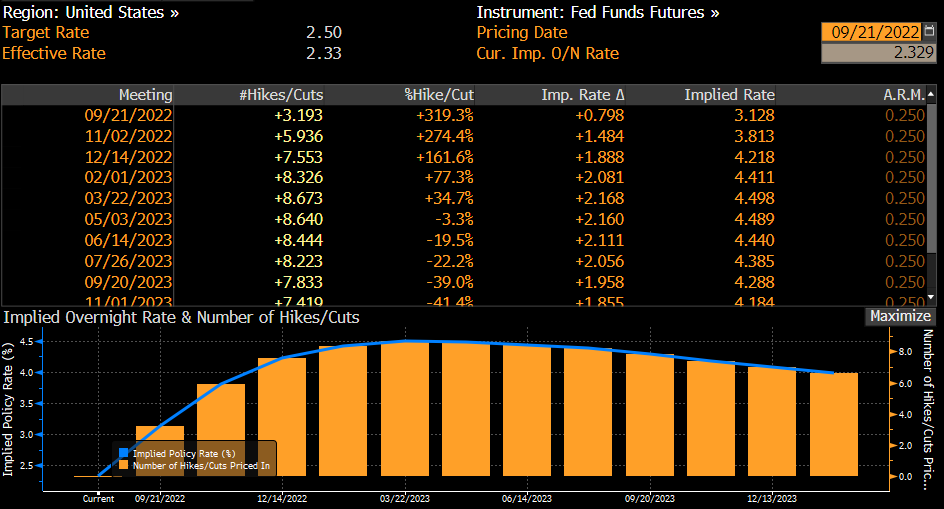Click the Number of Hikes/Cuts Priced In legend label

pos(201,466)
